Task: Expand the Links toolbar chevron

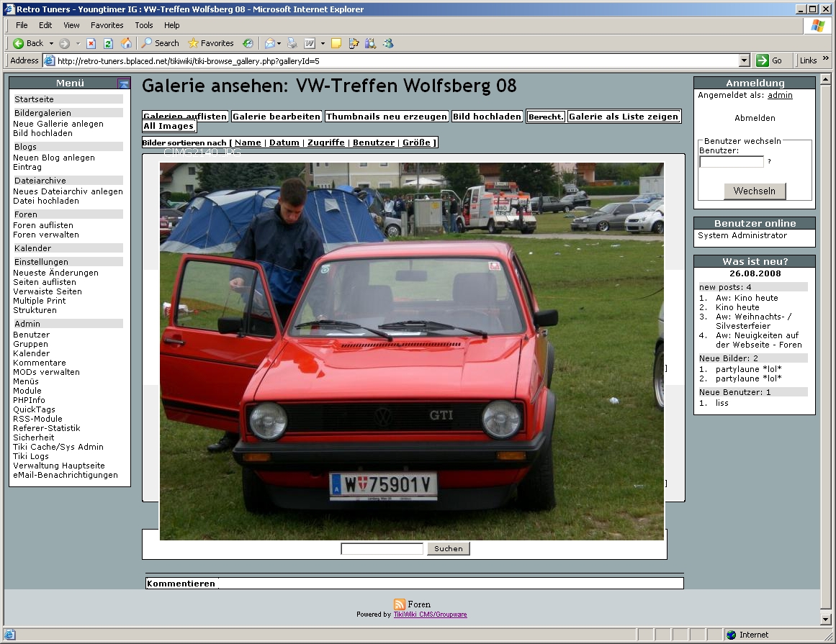Action: (826, 58)
